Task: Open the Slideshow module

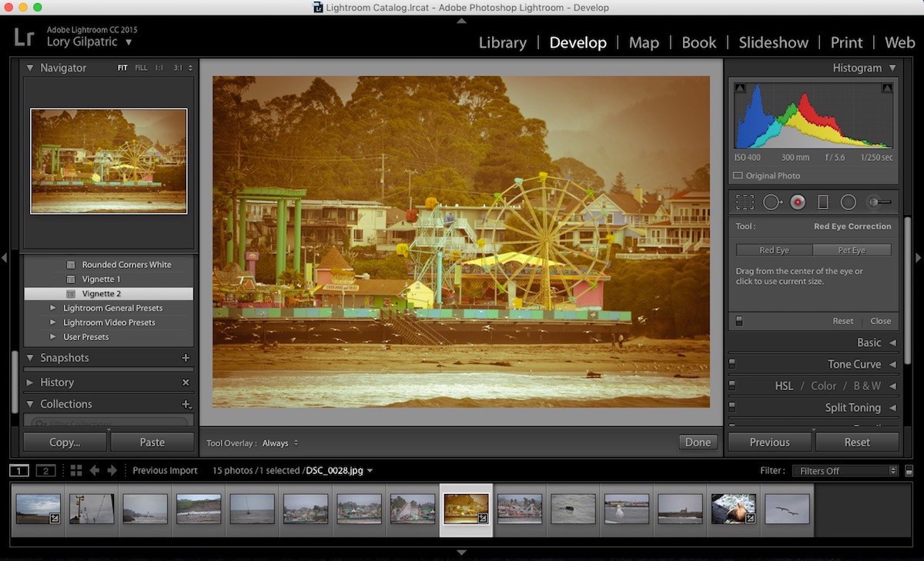Action: click(x=773, y=42)
